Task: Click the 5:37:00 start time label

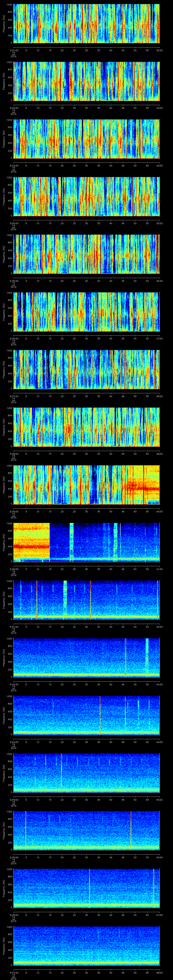Action: coord(14,396)
